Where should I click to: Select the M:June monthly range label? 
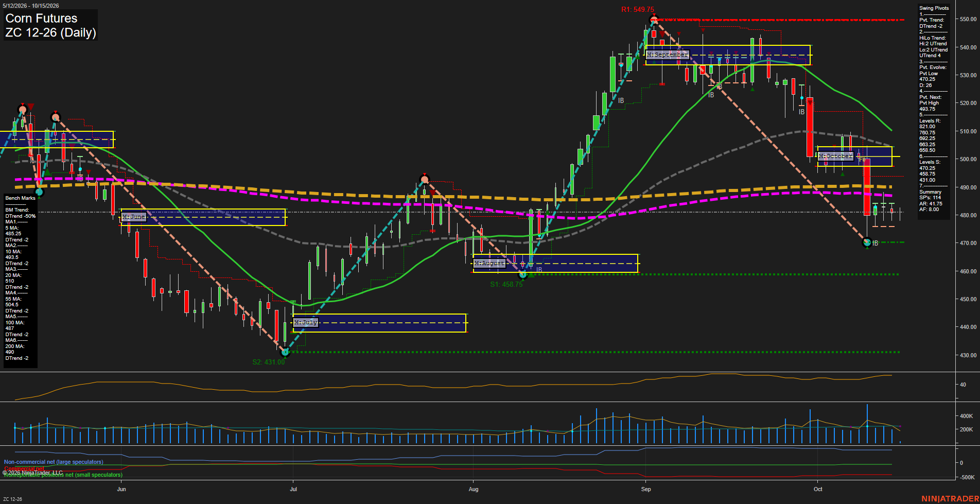134,217
